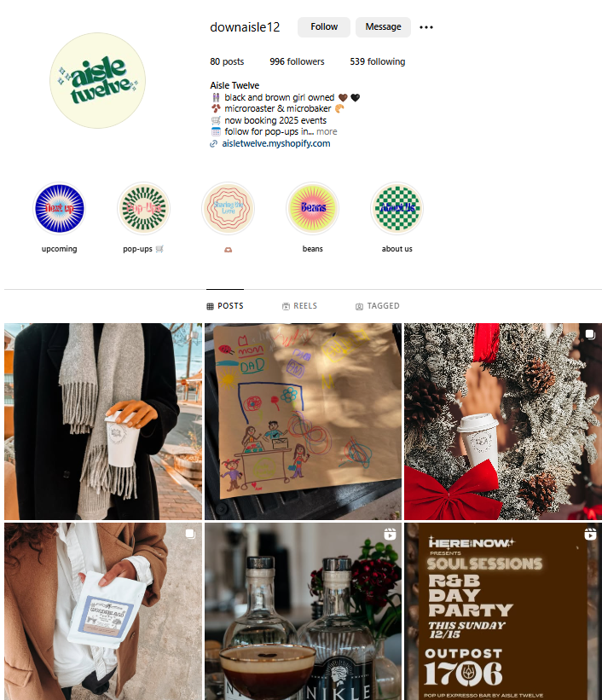This screenshot has height=700, width=602.
Task: Open the R&B Day Party reel
Action: point(503,611)
